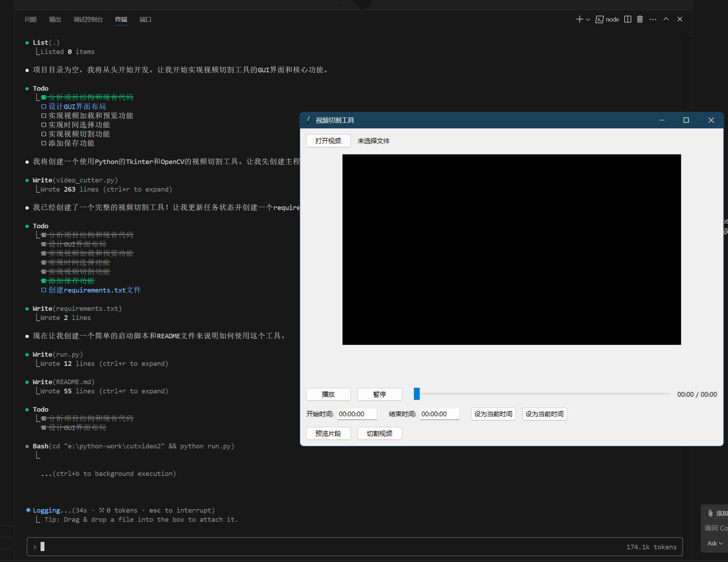Open the 输出 panel tab
Viewport: 728px width, 562px height.
pos(55,19)
